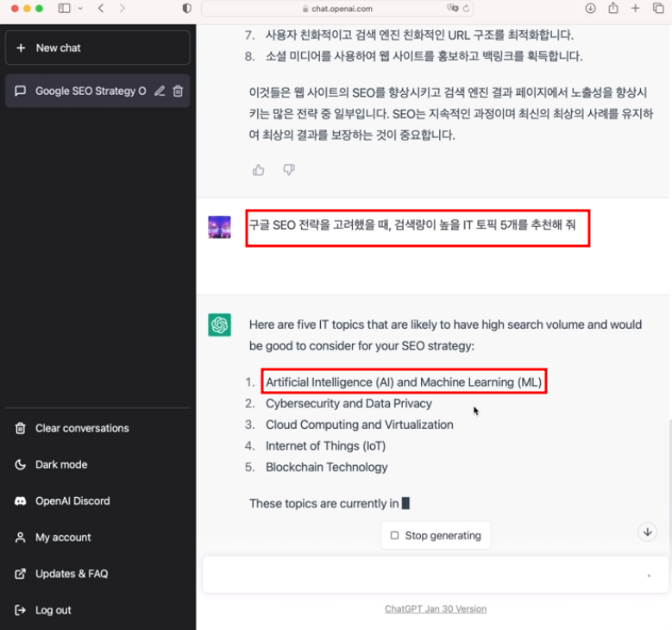
Task: Click the Log out arrow icon
Action: tap(20, 610)
